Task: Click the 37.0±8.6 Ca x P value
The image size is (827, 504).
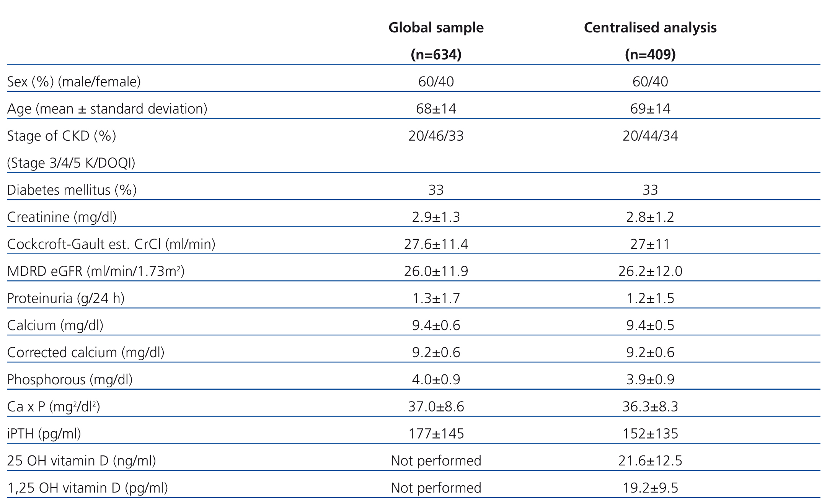Action: (436, 407)
